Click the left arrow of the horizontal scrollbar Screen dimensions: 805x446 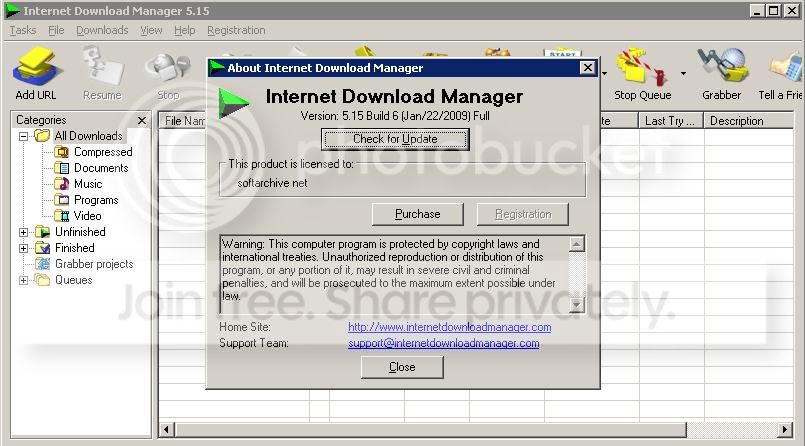click(x=166, y=430)
